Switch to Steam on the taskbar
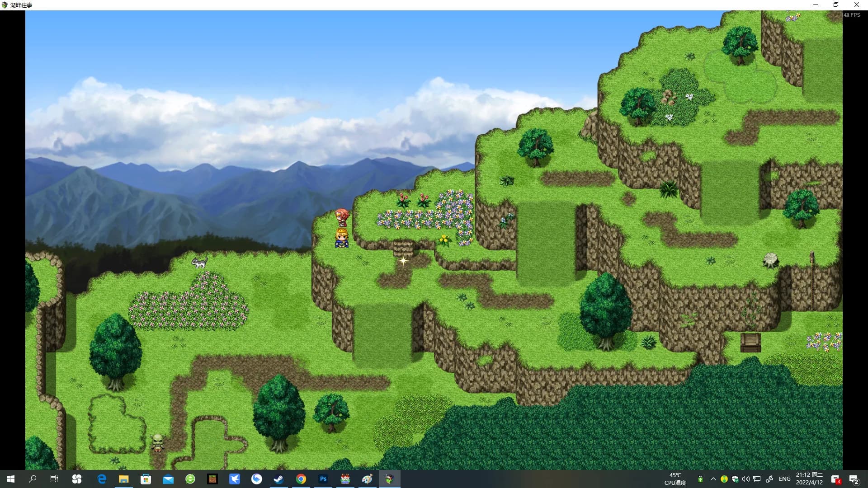The image size is (868, 488). pyautogui.click(x=279, y=479)
